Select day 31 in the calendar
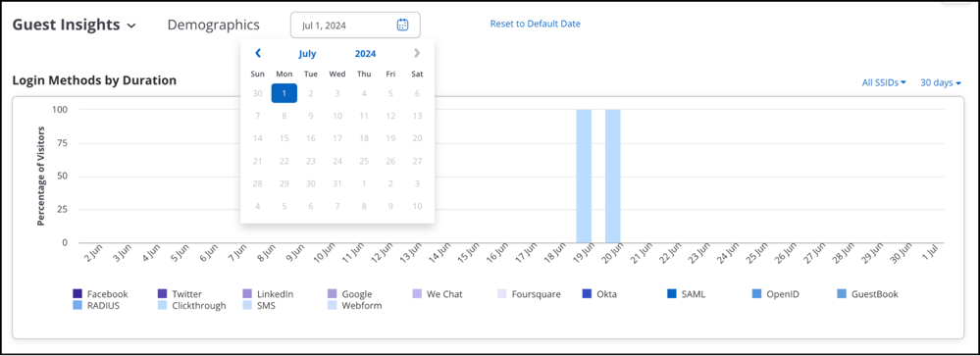Image resolution: width=980 pixels, height=356 pixels. coord(337,183)
